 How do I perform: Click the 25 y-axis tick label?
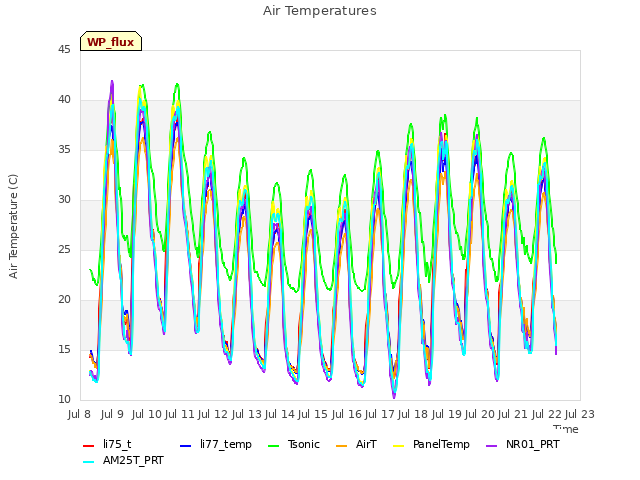point(64,249)
